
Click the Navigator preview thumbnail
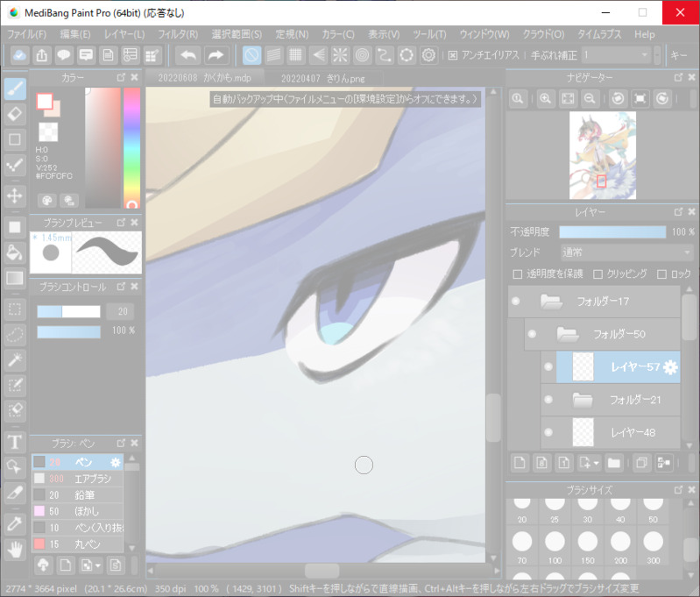tap(603, 155)
